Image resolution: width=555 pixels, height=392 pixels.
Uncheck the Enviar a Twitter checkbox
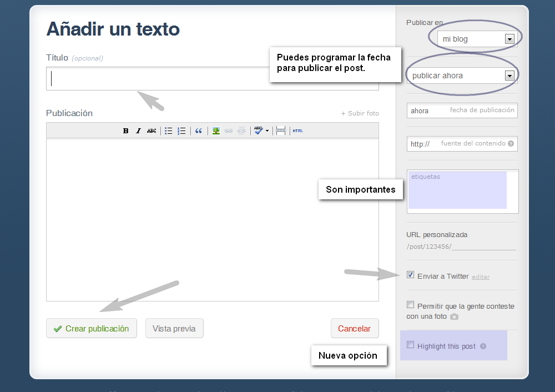pyautogui.click(x=410, y=275)
